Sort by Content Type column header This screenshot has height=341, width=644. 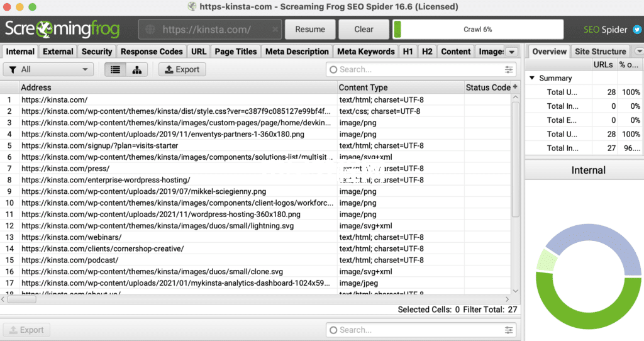(x=401, y=87)
